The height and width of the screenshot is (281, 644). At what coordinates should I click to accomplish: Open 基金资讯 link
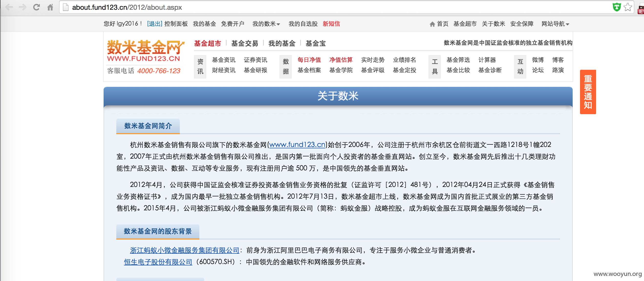224,60
